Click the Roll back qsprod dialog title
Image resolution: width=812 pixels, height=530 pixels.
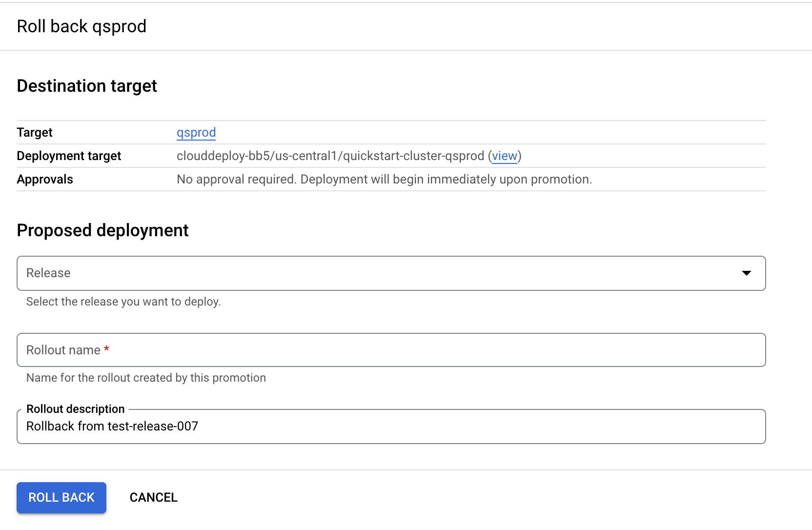click(81, 26)
